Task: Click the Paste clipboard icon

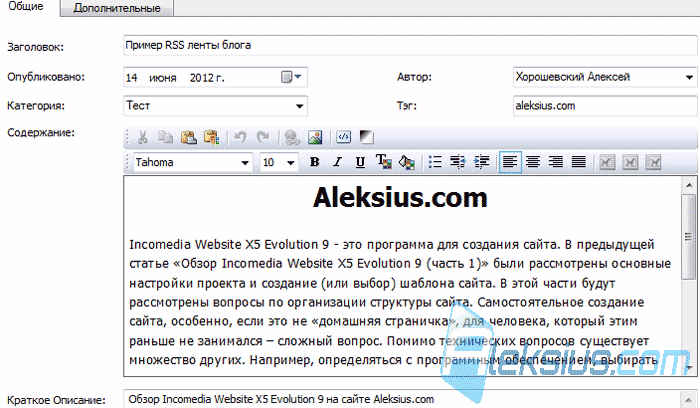Action: 189,137
